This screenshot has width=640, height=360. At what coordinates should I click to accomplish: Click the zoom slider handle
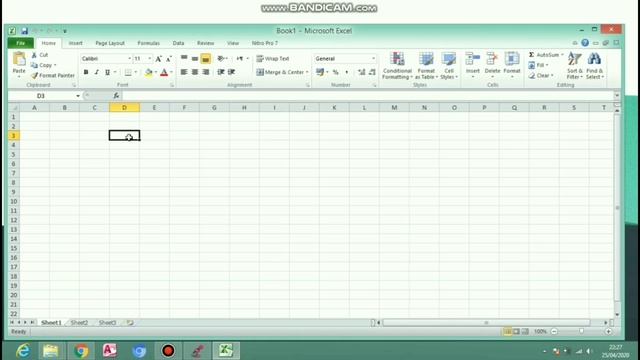tap(581, 331)
